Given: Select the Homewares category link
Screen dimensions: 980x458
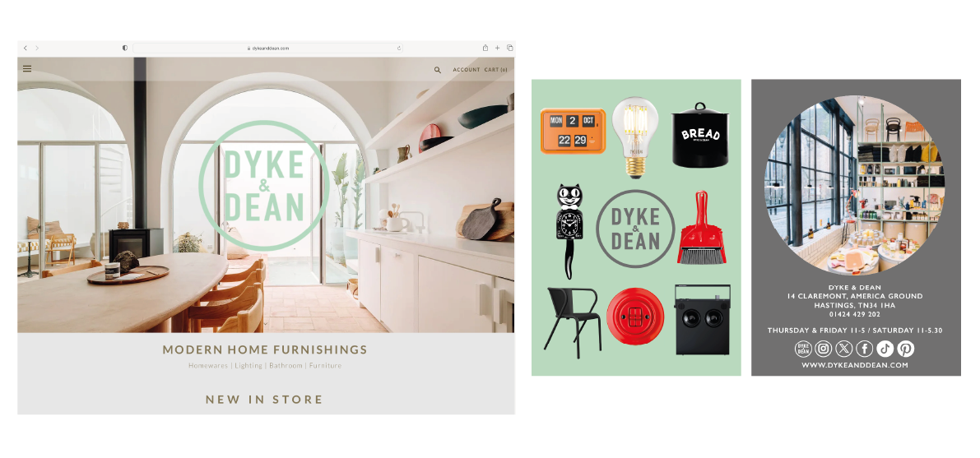Looking at the screenshot, I should coord(208,366).
